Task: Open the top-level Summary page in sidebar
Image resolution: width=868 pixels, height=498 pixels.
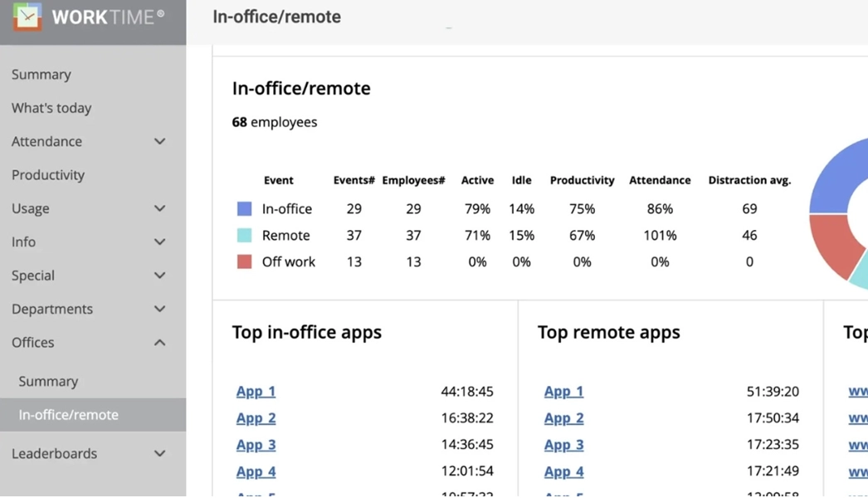Action: [x=41, y=75]
